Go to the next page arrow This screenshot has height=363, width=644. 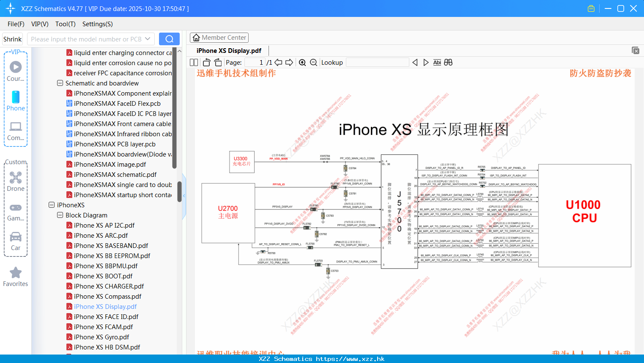[x=289, y=63]
